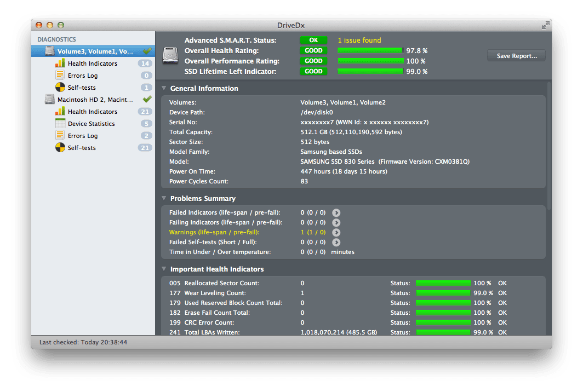The image size is (583, 392).
Task: Click the large hard drive icon in header
Action: [171, 55]
